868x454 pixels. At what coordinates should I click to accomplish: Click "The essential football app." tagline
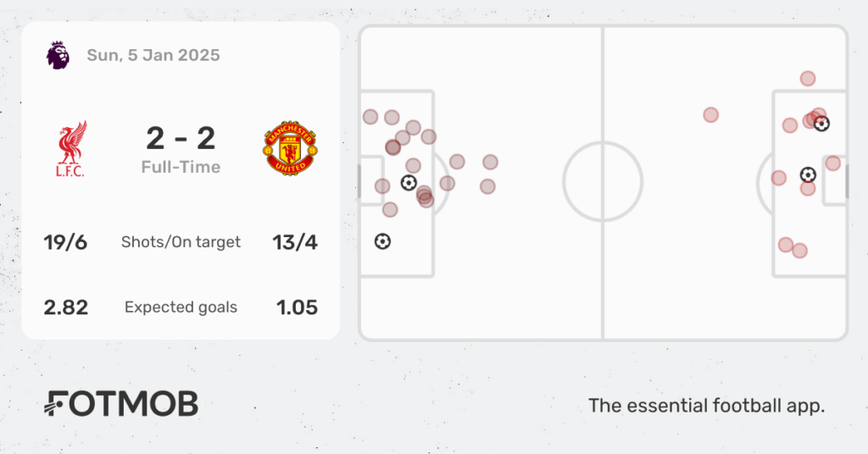pyautogui.click(x=706, y=406)
